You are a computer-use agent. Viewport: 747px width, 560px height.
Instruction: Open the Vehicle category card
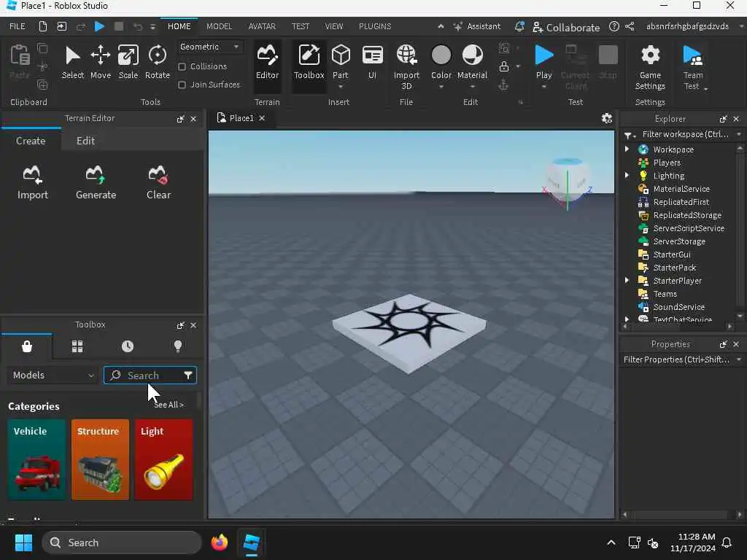point(36,459)
